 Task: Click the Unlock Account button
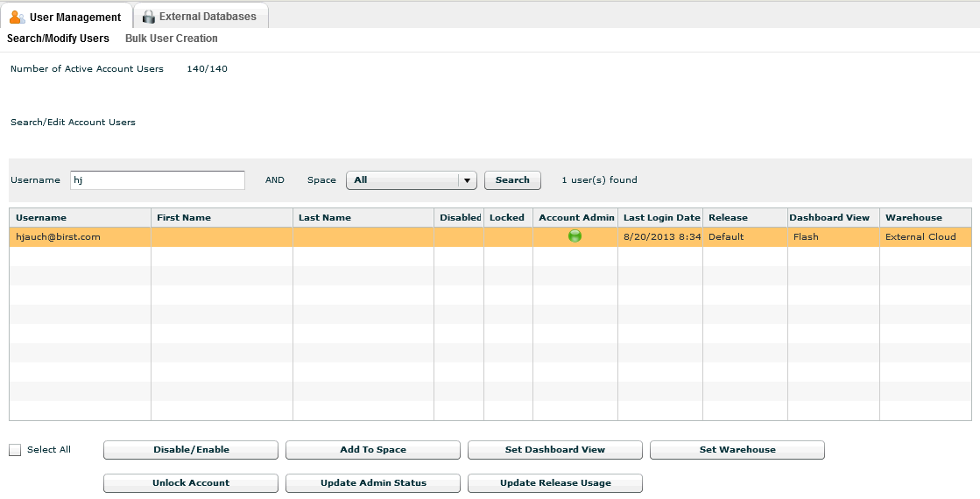190,483
